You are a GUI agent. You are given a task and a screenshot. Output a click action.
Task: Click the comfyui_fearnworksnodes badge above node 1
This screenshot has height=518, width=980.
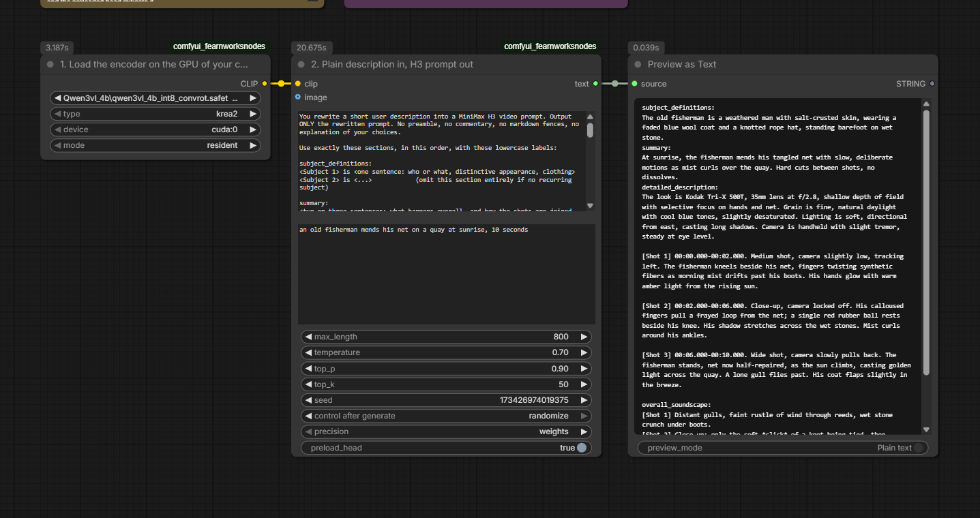point(219,46)
